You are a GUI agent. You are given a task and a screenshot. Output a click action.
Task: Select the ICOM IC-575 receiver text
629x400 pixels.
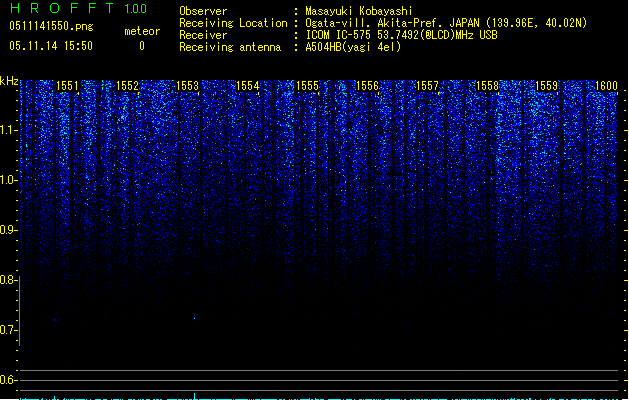[402, 35]
